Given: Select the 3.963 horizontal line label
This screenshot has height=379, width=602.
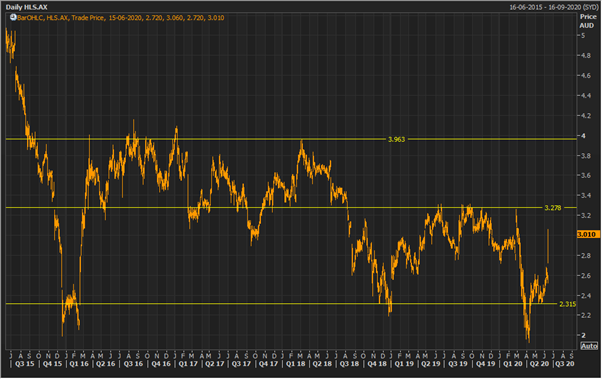Looking at the screenshot, I should point(396,139).
